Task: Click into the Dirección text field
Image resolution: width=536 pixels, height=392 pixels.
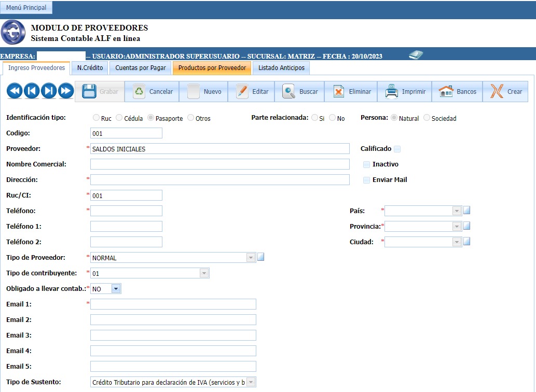Action: [219, 180]
